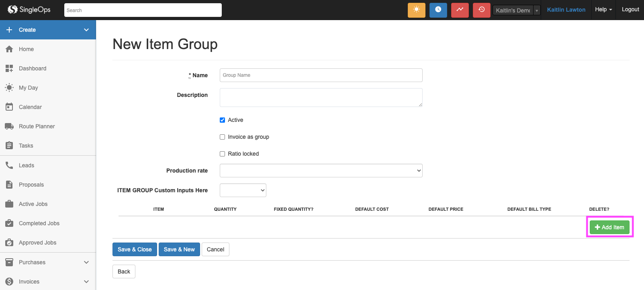The width and height of the screenshot is (644, 290).
Task: Uncheck the Active checkbox
Action: 223,120
